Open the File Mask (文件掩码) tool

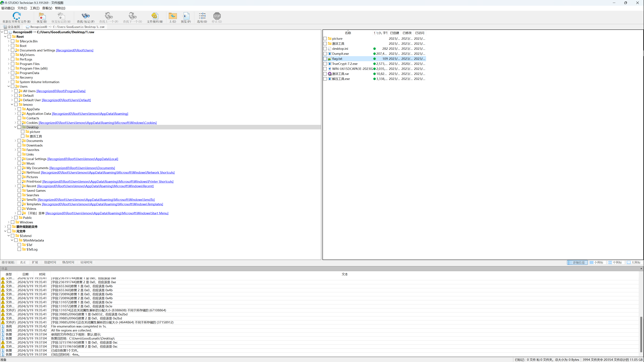pos(155,16)
